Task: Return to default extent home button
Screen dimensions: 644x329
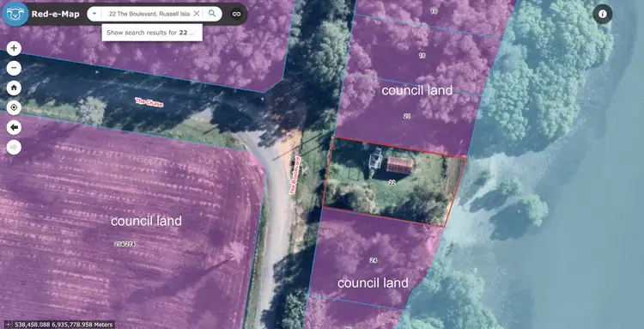Action: pos(14,88)
